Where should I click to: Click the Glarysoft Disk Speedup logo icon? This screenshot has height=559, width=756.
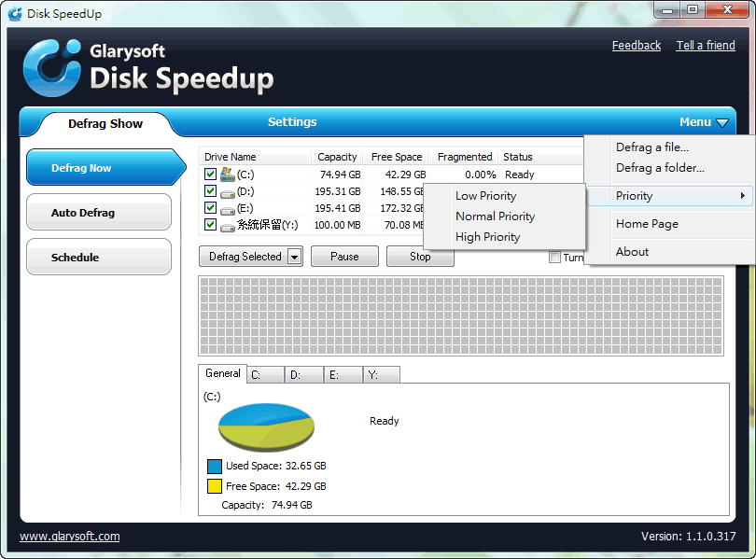tap(52, 68)
